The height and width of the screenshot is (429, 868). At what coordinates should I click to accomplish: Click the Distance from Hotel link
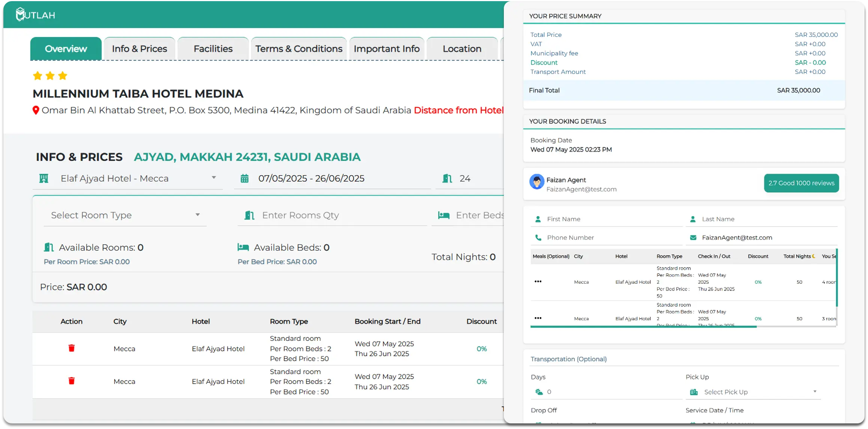click(458, 110)
